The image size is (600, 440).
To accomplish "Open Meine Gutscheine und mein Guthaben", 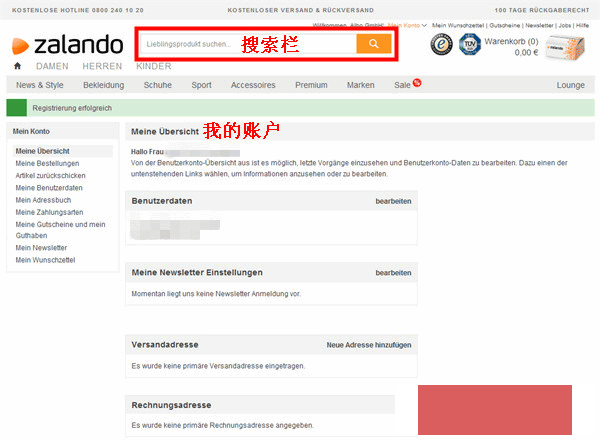I will 60,230.
